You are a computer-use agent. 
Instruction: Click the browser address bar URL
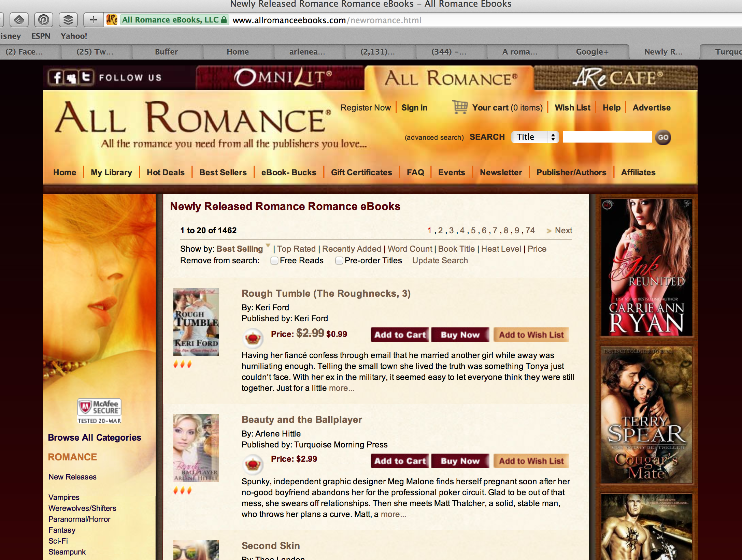(x=327, y=20)
